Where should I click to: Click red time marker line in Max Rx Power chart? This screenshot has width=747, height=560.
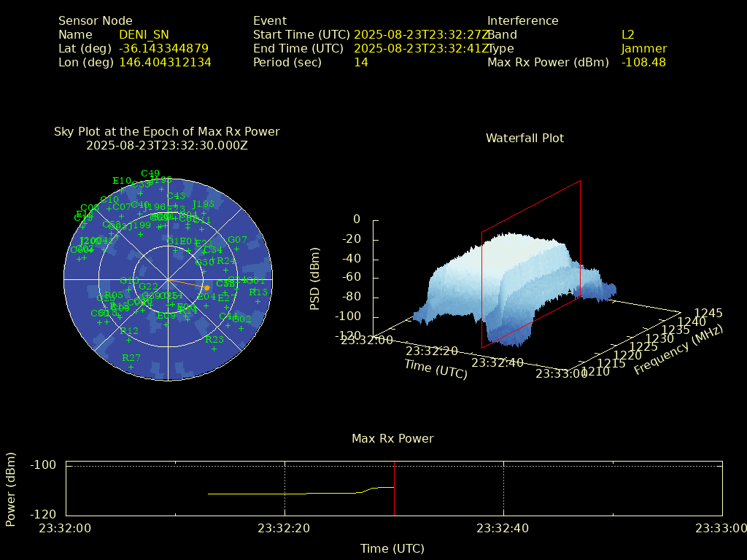[394, 489]
